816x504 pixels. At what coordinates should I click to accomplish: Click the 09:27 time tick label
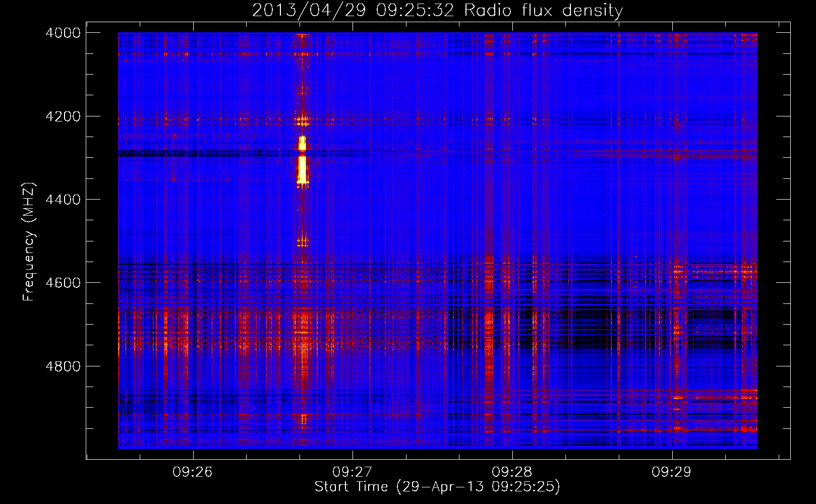[352, 472]
